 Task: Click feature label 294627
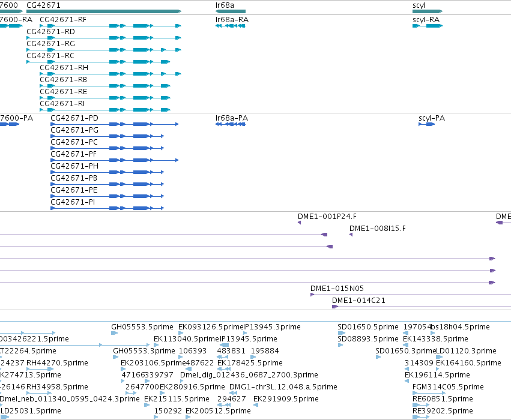click(x=232, y=399)
